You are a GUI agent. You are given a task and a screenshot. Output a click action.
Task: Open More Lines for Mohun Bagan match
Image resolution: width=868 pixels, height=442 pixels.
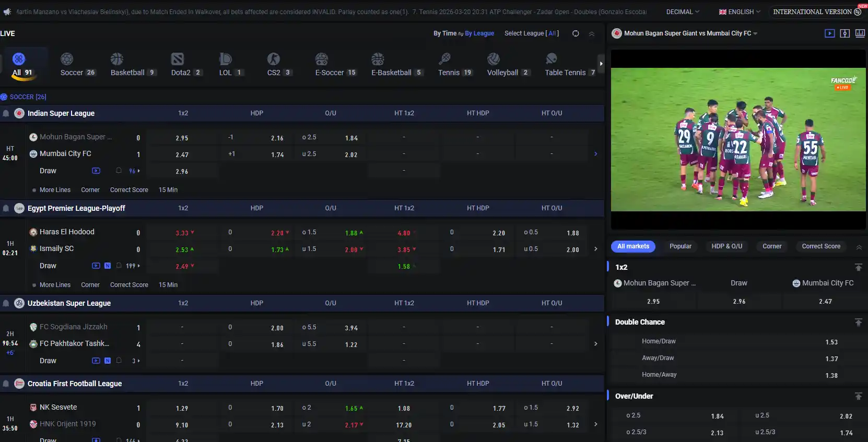55,190
